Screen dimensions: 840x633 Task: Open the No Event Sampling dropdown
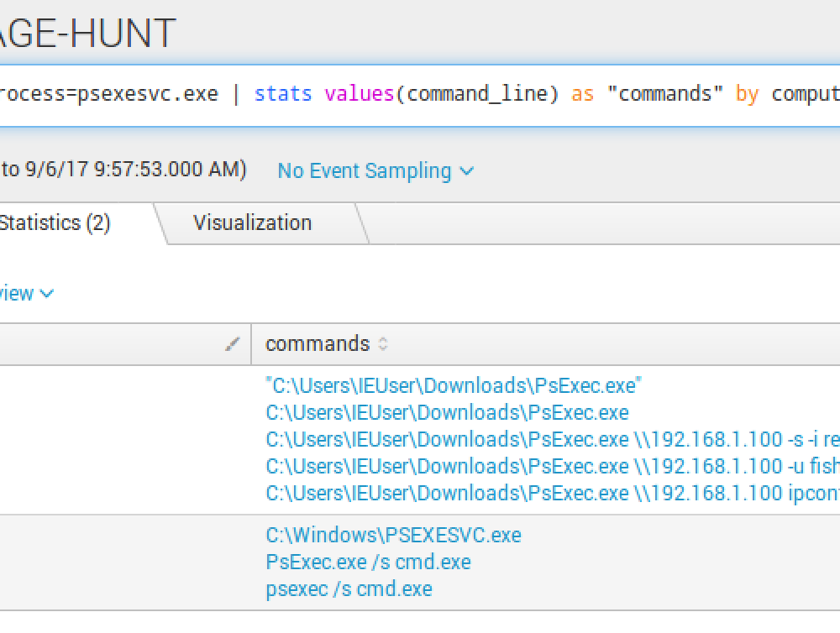375,171
